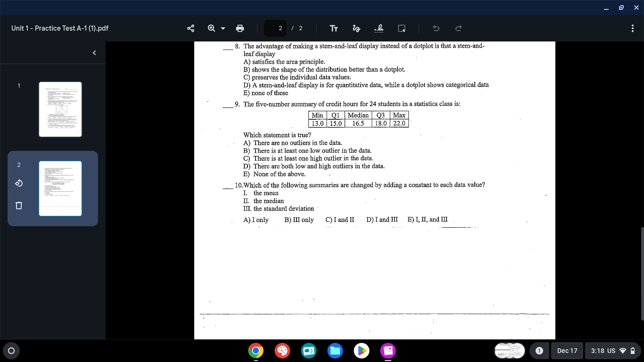Click the zoom in magnifier icon

212,28
